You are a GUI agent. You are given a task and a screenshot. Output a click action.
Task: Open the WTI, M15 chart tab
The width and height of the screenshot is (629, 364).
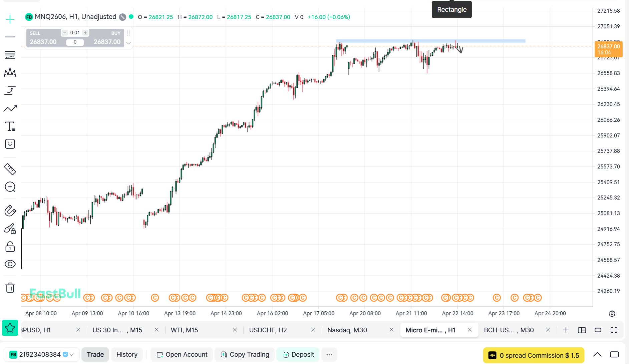click(184, 330)
